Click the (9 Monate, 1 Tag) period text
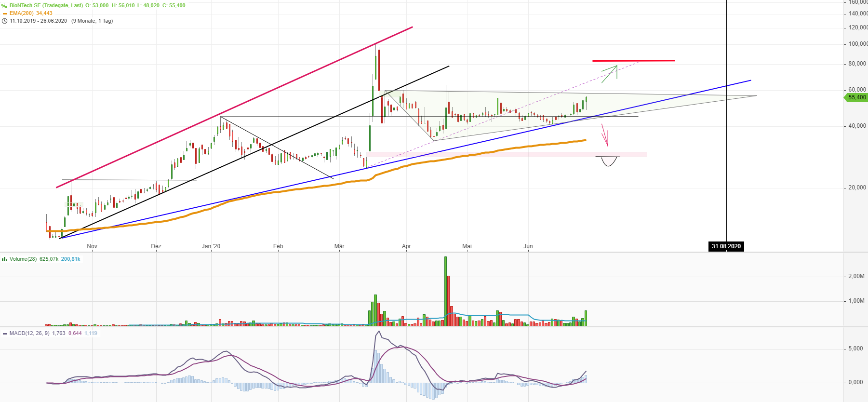The image size is (868, 402). (92, 21)
